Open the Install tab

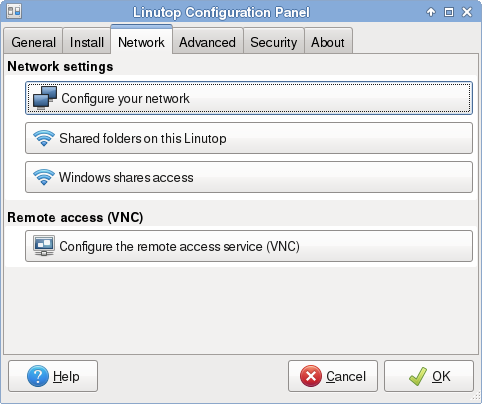click(87, 42)
